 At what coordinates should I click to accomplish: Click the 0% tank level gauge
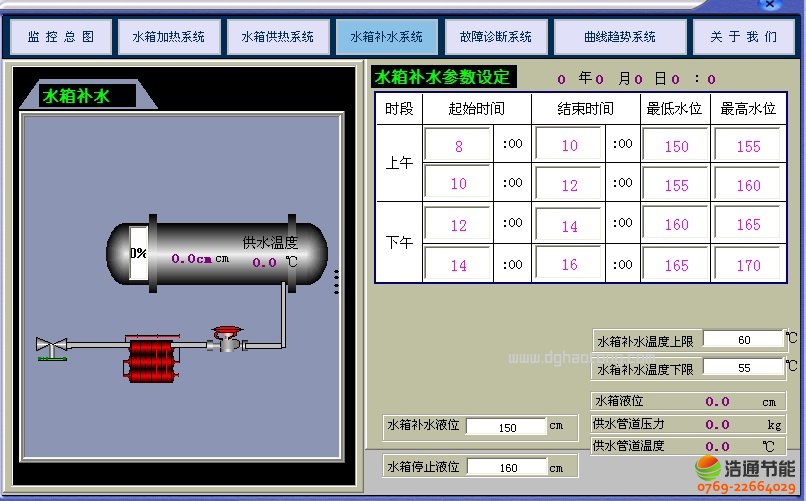tap(138, 254)
